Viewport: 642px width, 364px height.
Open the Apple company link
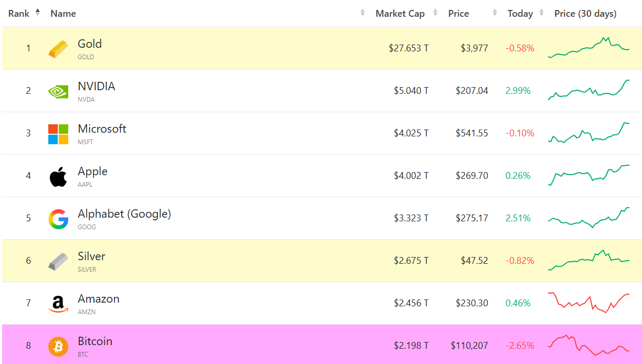(x=92, y=172)
